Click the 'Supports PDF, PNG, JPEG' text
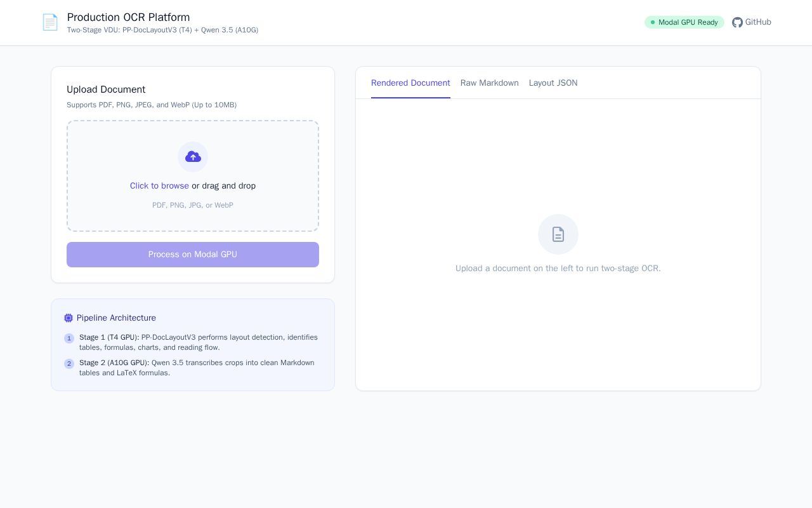The width and height of the screenshot is (812, 508). [152, 105]
